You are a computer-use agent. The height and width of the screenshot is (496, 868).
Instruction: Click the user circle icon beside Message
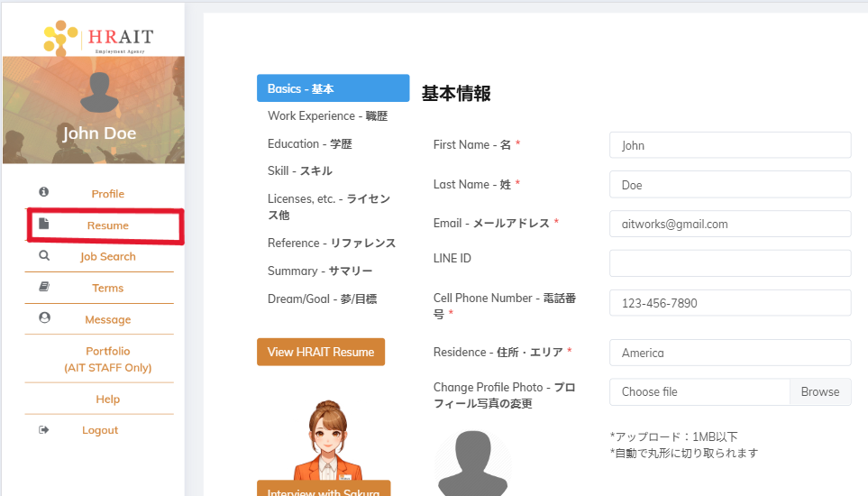point(44,317)
